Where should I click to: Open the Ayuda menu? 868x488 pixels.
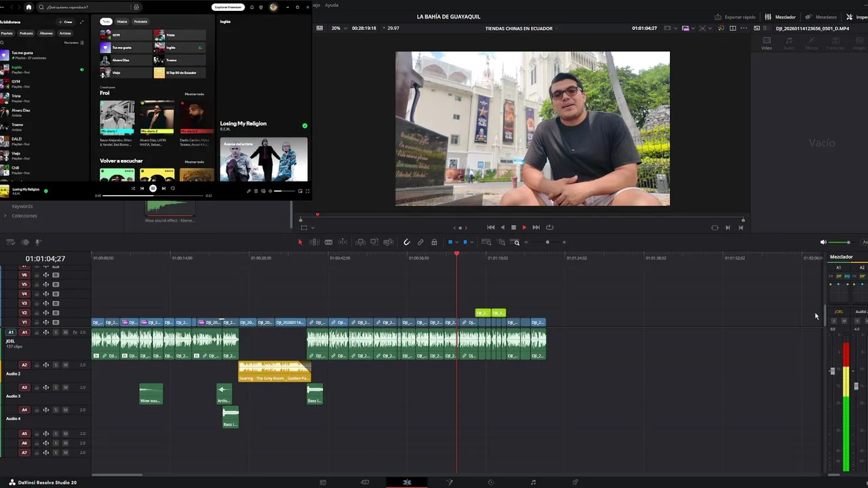point(332,5)
